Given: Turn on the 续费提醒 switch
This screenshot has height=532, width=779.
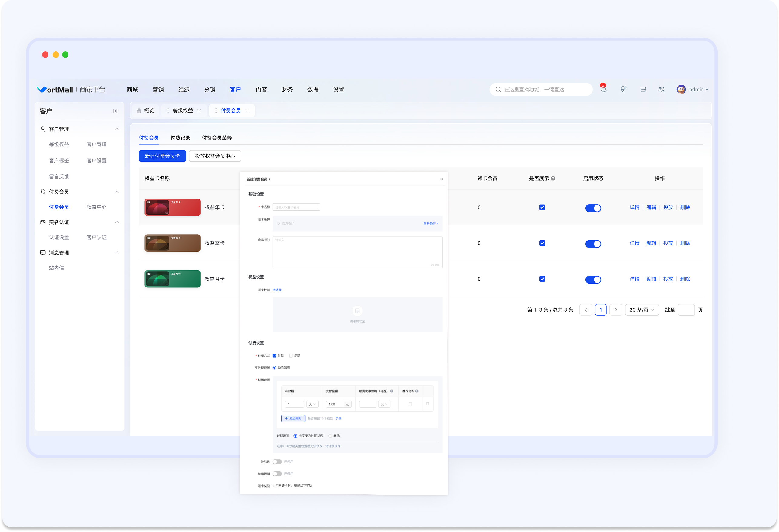Looking at the screenshot, I should (x=277, y=474).
